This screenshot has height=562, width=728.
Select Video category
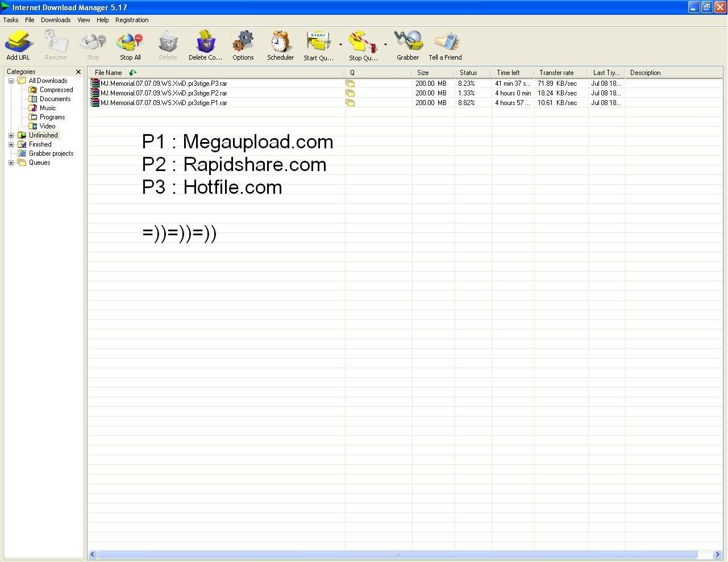(48, 126)
